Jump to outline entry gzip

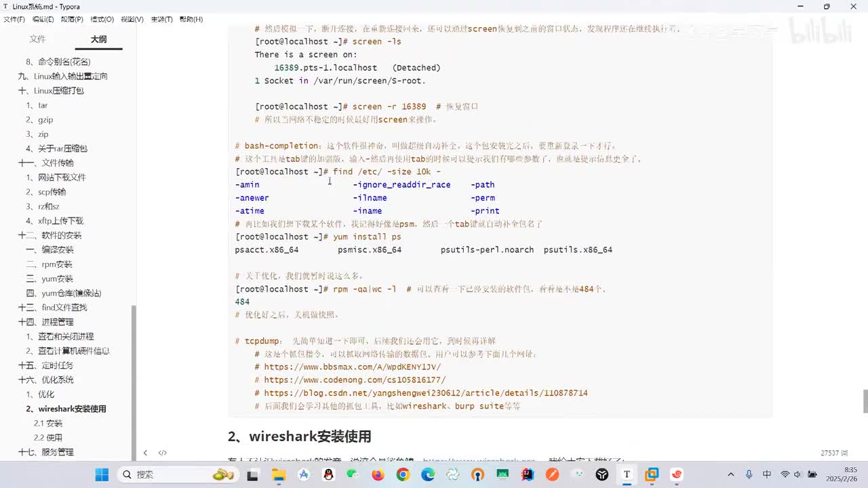click(40, 119)
